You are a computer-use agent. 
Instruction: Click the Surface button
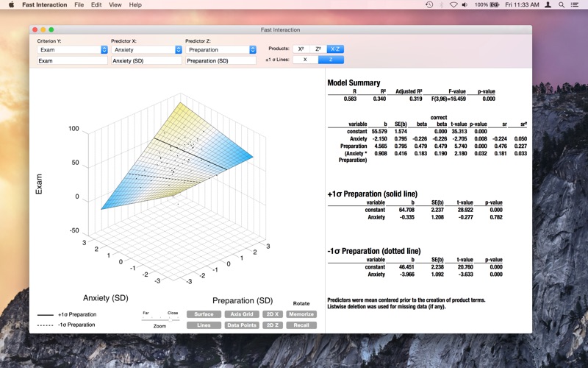pyautogui.click(x=204, y=314)
